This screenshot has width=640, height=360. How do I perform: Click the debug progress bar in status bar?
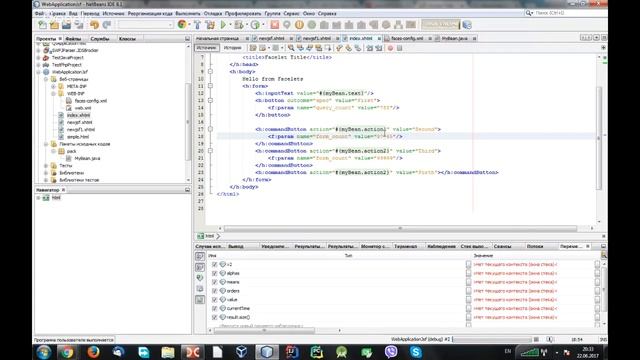[x=492, y=340]
